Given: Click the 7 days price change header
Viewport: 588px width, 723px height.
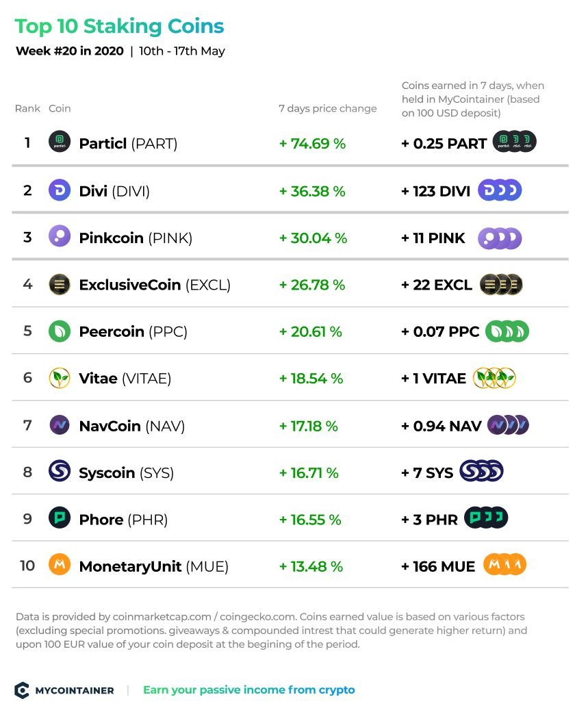Looking at the screenshot, I should (327, 108).
